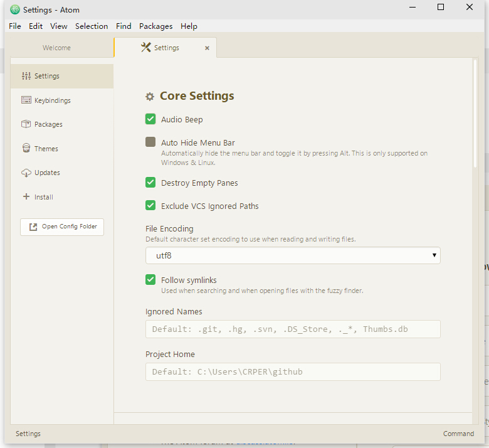Viewport: 489px width, 448px height.
Task: Uncheck Destroy Empty Panes
Action: coord(150,183)
